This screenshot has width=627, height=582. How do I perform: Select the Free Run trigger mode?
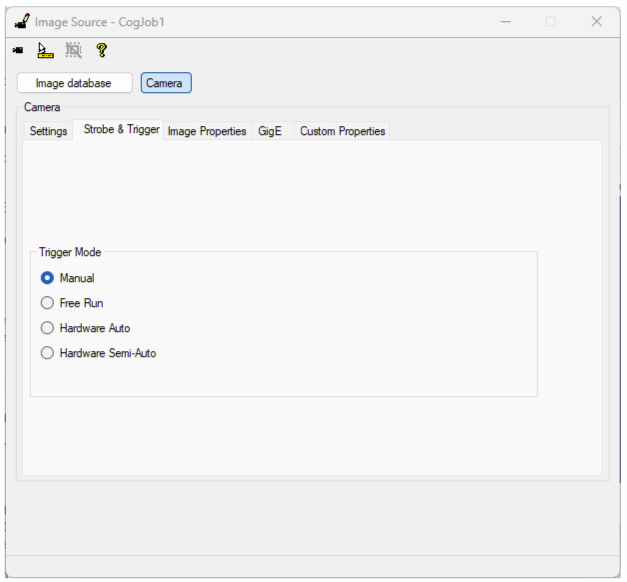coord(72,303)
